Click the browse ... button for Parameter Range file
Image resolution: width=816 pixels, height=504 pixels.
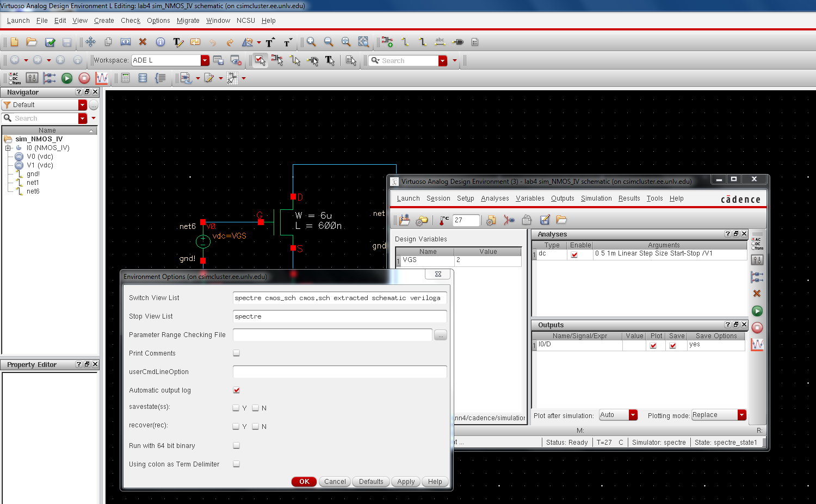coord(441,335)
